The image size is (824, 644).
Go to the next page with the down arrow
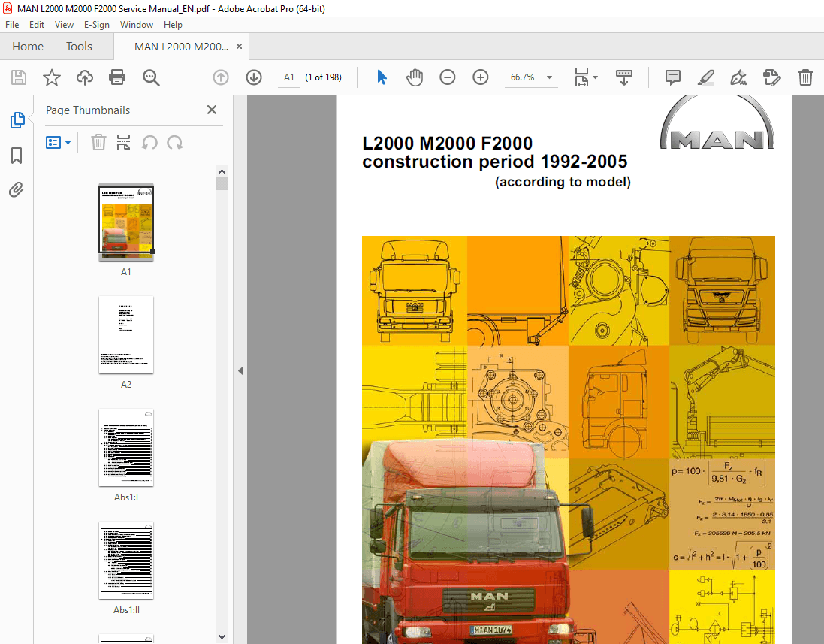[254, 77]
